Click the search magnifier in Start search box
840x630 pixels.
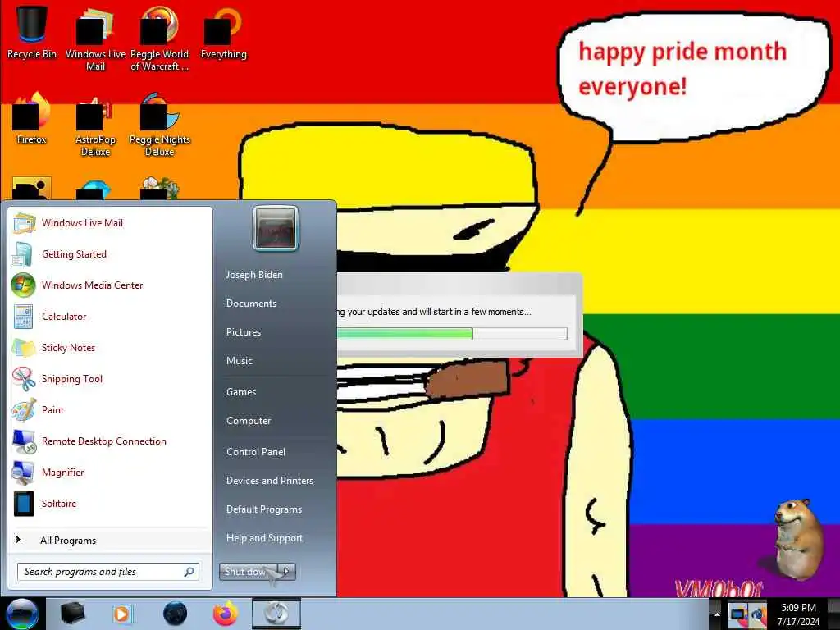click(189, 572)
